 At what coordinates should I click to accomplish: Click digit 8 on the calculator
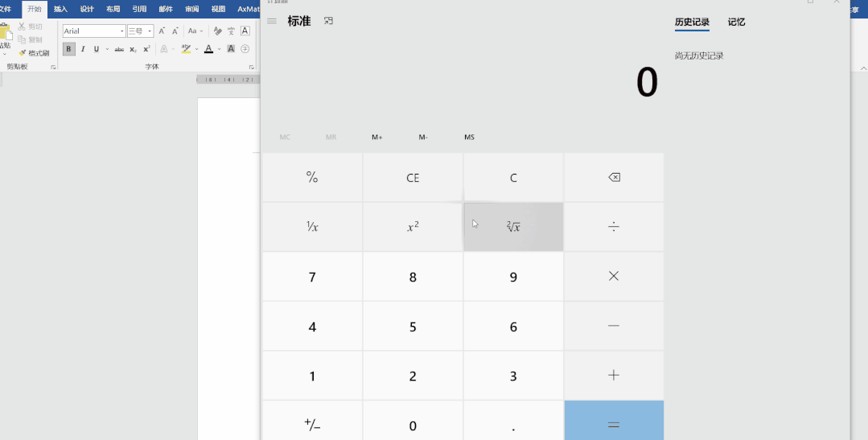(x=413, y=276)
